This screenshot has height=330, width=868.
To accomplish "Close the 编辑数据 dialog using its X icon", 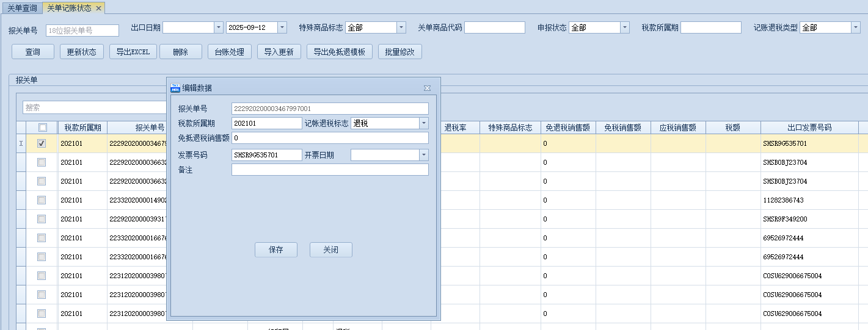I will (x=427, y=88).
